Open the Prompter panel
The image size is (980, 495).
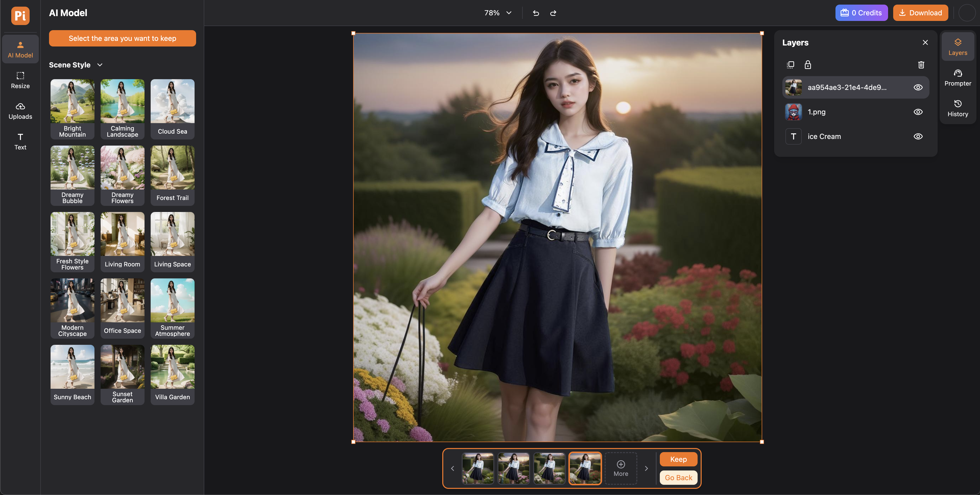[x=958, y=78]
